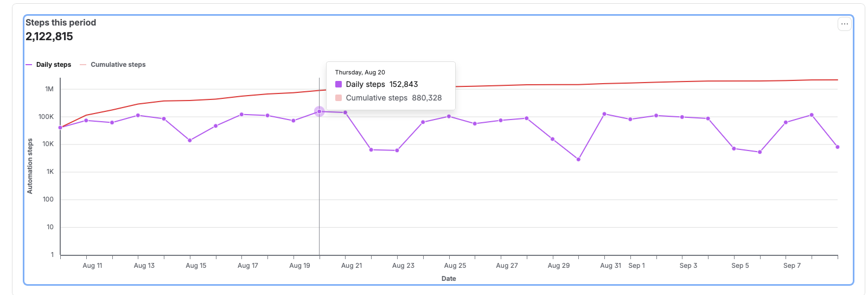868x295 pixels.
Task: Click the Aug 13 axis label
Action: (144, 266)
